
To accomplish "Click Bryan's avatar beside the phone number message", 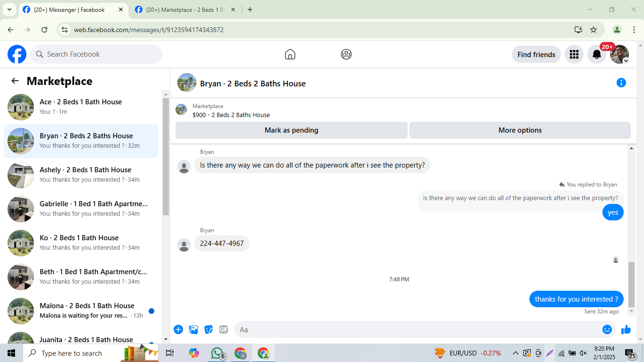I will tap(184, 245).
